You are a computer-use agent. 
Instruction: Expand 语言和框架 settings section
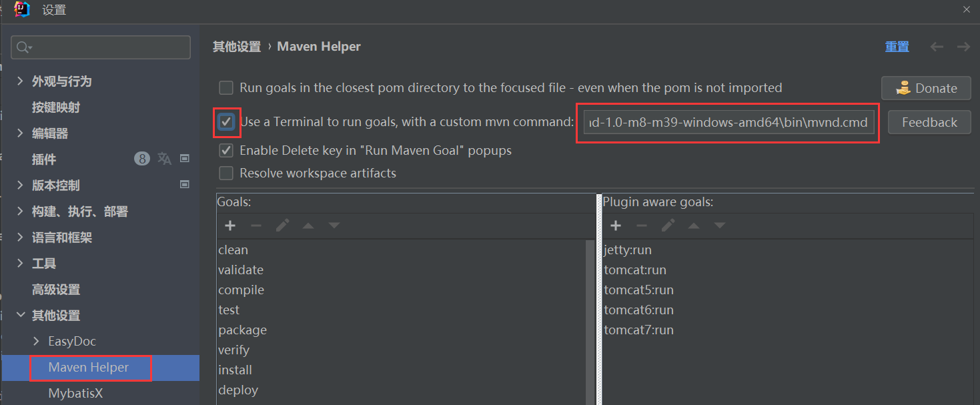[x=20, y=237]
